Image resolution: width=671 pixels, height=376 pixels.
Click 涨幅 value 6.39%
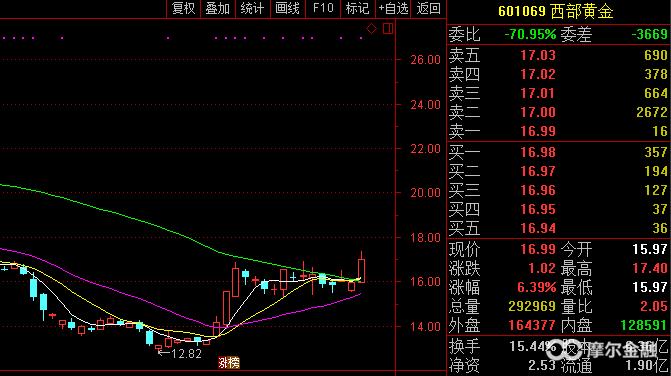pos(536,287)
